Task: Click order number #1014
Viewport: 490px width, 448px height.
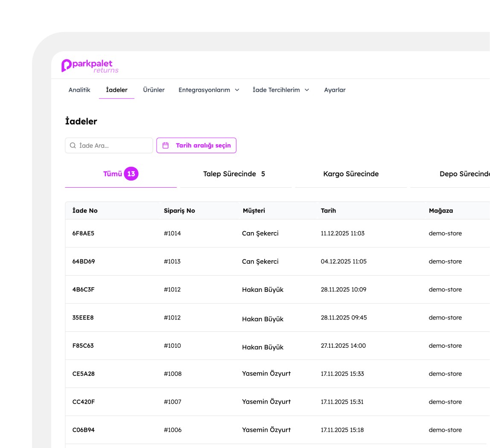Action: [172, 233]
